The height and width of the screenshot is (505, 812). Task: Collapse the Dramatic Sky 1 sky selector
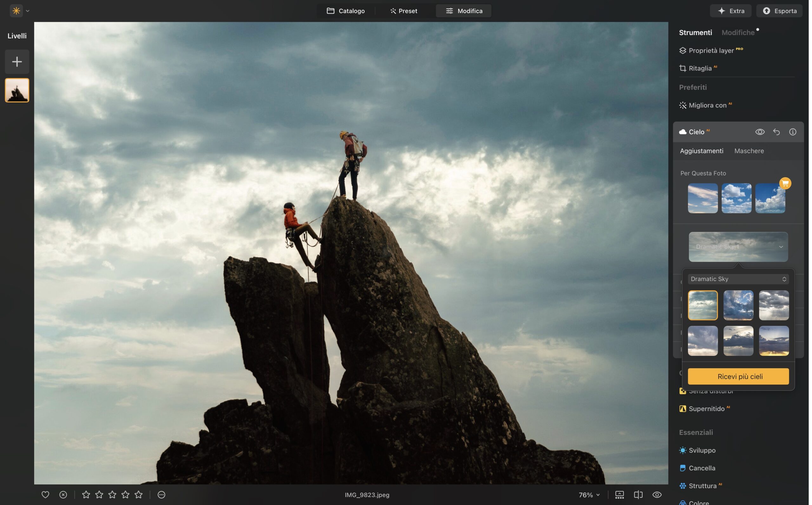781,247
